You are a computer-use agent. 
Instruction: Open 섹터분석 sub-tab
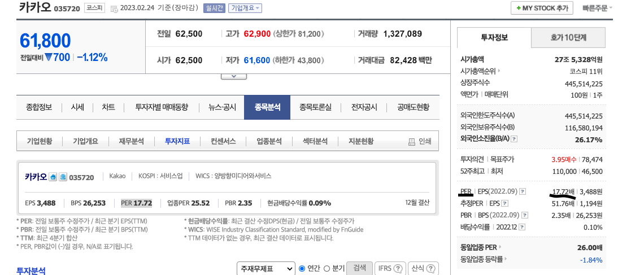(x=315, y=141)
